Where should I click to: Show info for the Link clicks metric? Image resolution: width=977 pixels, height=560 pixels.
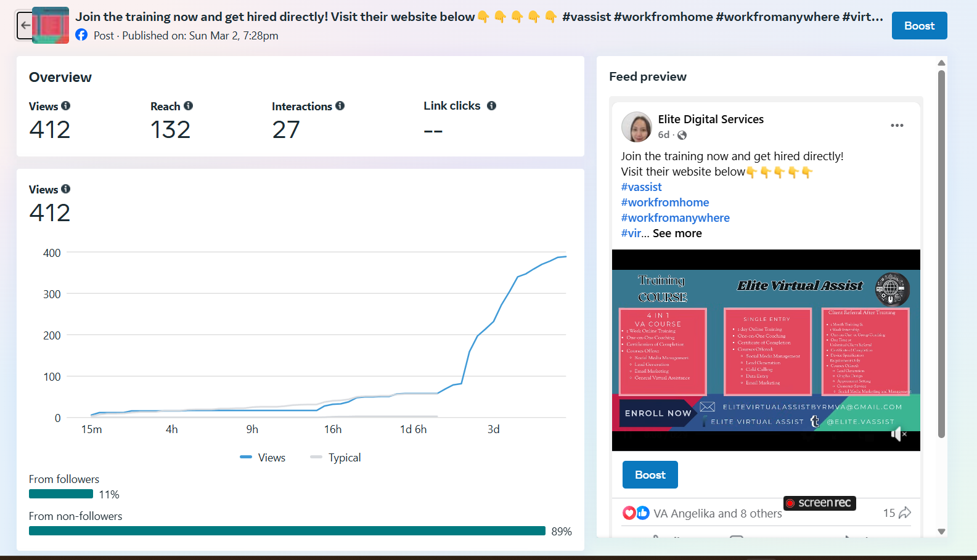click(491, 106)
